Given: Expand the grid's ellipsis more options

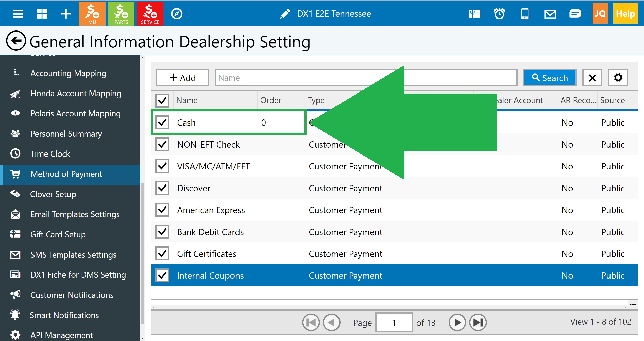Looking at the screenshot, I should 633,305.
